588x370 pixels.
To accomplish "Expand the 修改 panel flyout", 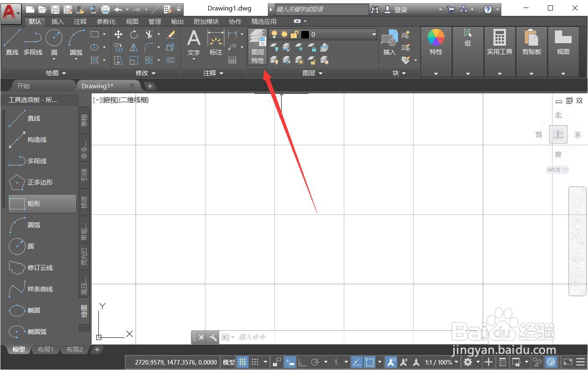I will (x=146, y=73).
